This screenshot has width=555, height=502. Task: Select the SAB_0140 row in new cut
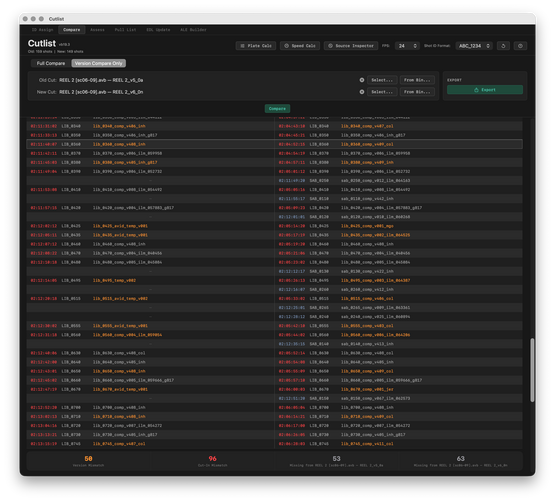[398, 344]
